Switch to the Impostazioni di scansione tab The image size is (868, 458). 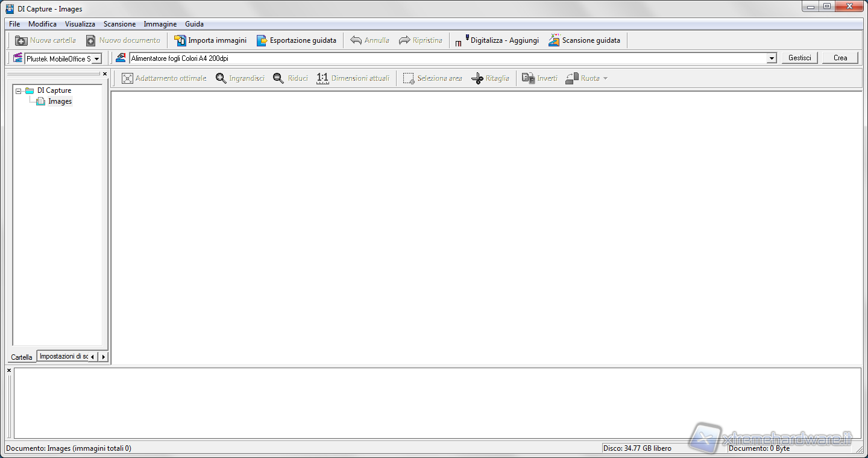(x=63, y=357)
